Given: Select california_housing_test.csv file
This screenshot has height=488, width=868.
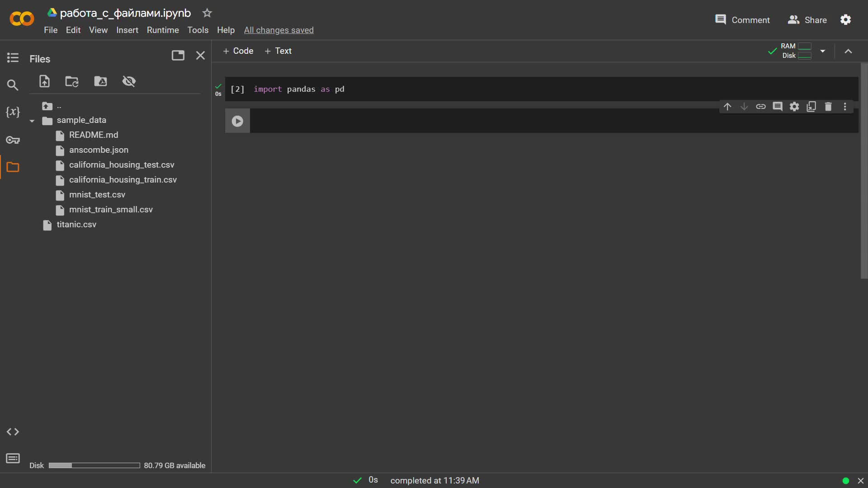Looking at the screenshot, I should [121, 165].
